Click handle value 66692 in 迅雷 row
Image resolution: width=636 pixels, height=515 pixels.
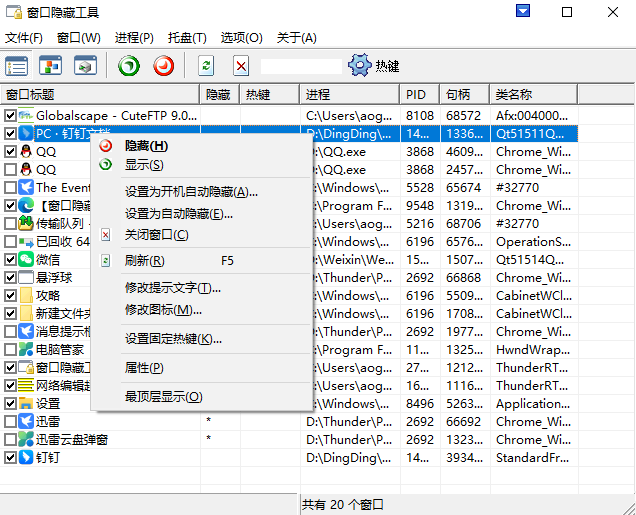463,421
